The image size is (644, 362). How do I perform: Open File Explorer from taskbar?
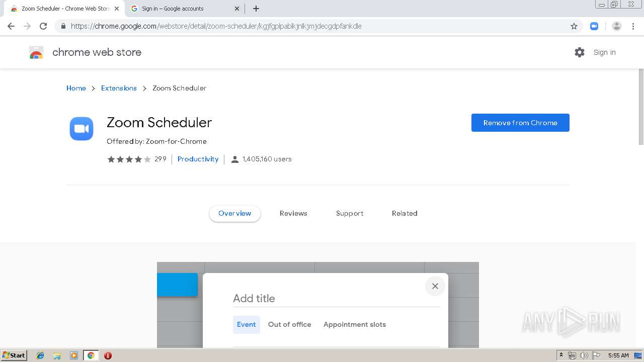pos(57,355)
